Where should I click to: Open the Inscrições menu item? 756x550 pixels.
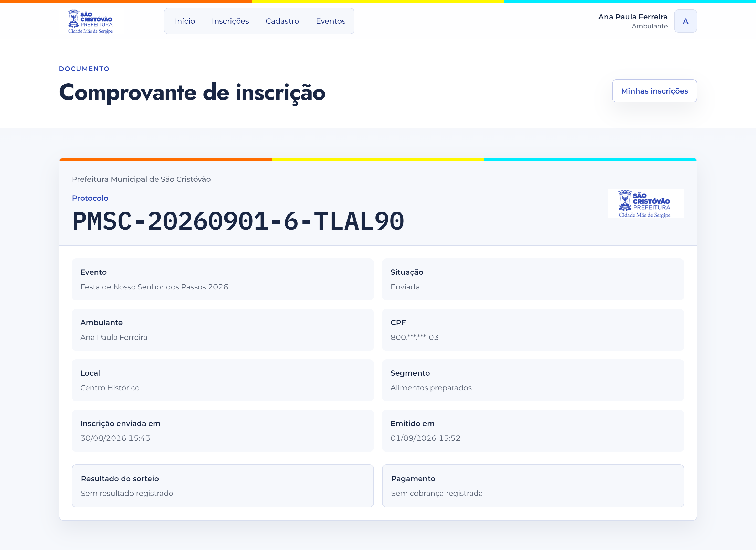(230, 21)
